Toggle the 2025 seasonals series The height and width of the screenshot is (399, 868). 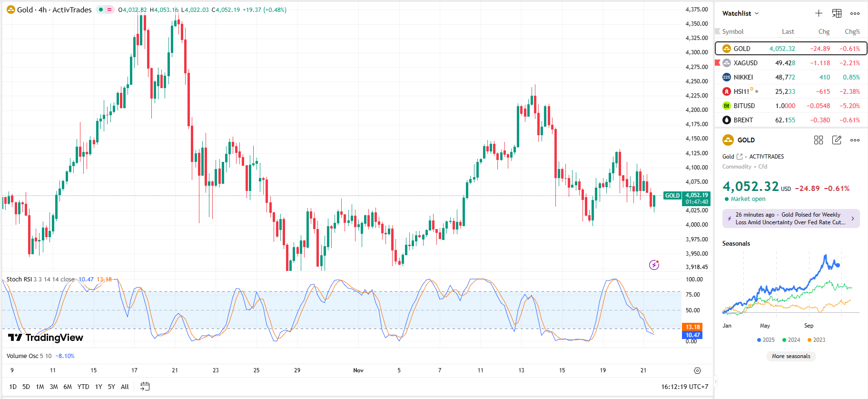click(x=766, y=340)
